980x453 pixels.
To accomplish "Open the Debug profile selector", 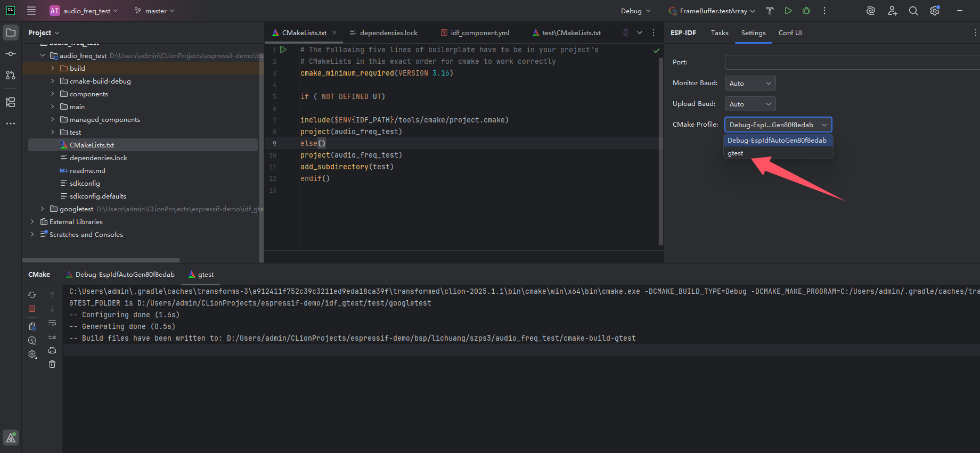I will 635,11.
